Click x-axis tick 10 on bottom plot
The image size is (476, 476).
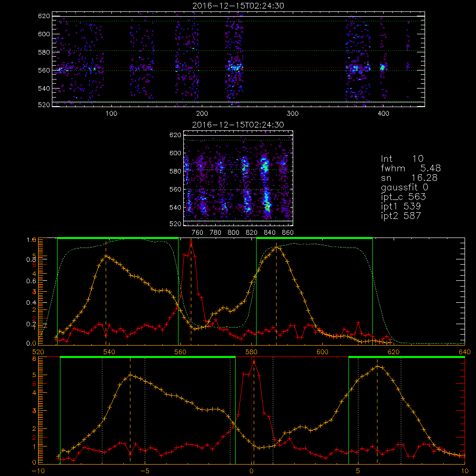click(x=465, y=471)
